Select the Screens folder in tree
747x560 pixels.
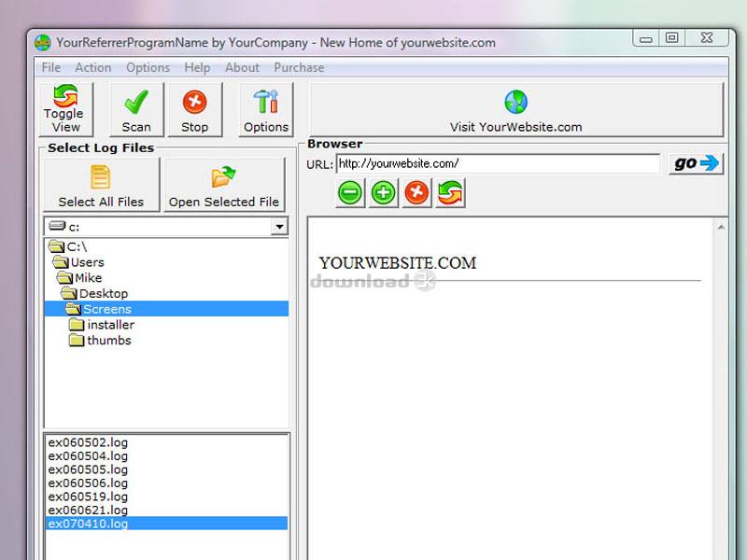(166, 309)
